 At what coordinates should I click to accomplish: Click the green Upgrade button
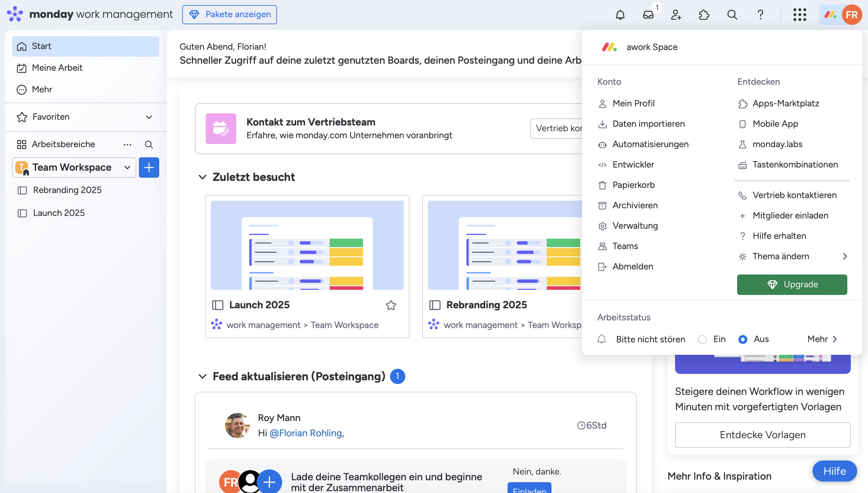click(792, 285)
